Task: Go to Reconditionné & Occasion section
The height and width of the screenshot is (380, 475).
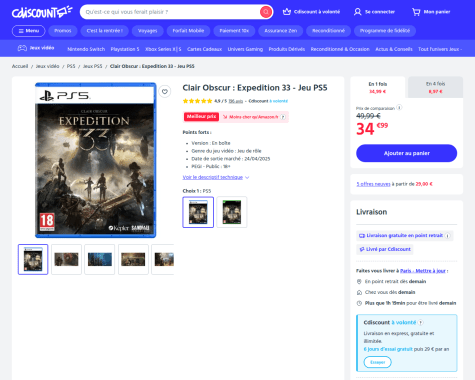Action: 340,49
